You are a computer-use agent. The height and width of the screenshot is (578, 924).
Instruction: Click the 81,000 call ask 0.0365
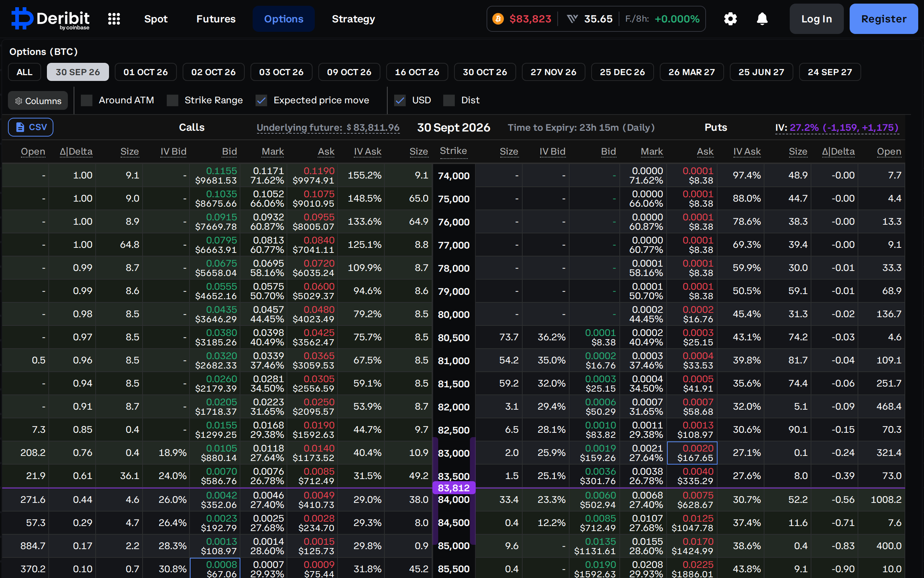click(x=319, y=355)
